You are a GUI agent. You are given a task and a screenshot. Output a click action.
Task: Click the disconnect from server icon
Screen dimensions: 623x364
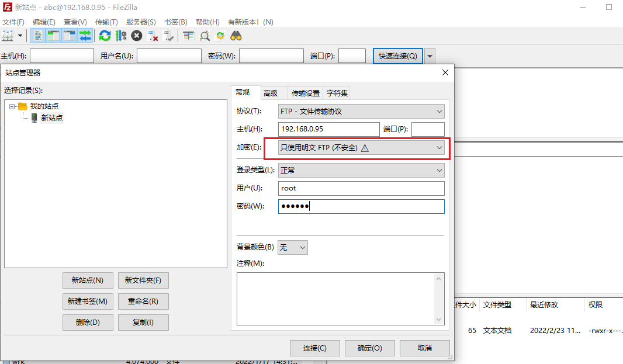tap(153, 36)
